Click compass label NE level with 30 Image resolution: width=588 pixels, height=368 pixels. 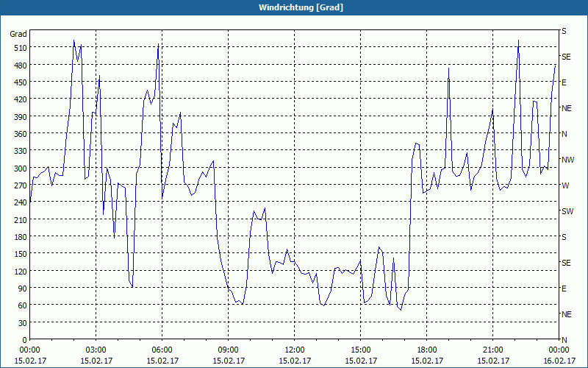[566, 314]
